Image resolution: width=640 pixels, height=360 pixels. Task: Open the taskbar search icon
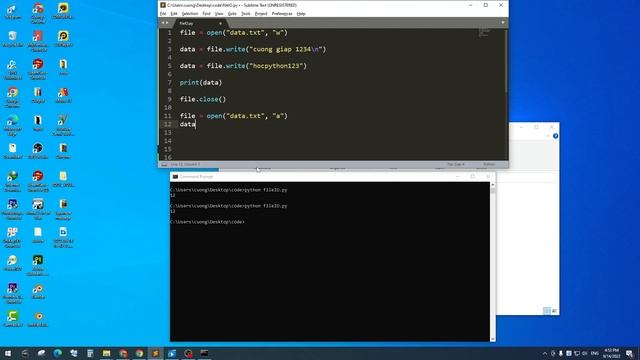tap(25, 353)
